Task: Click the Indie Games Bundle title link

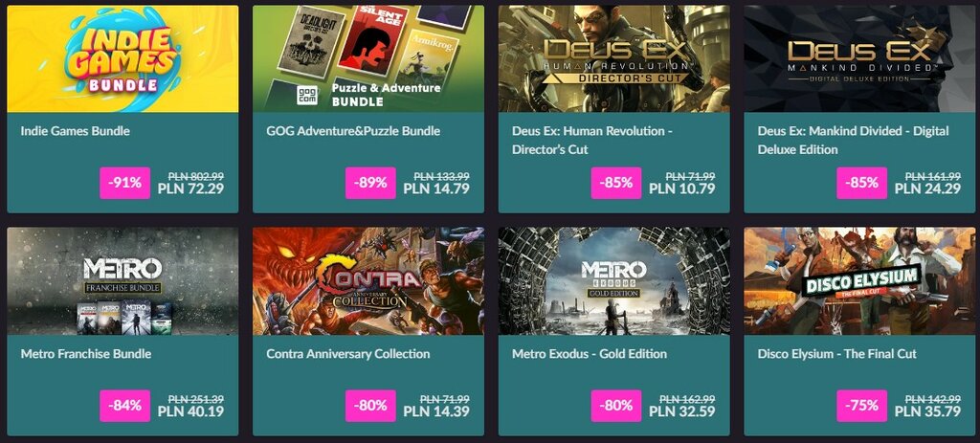Action: [x=75, y=131]
